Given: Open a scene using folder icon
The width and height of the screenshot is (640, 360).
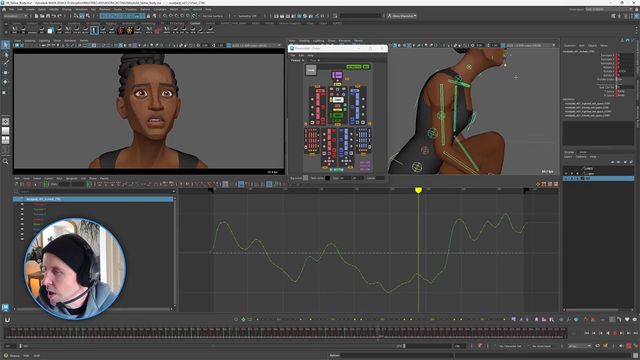Looking at the screenshot, I should 42,16.
